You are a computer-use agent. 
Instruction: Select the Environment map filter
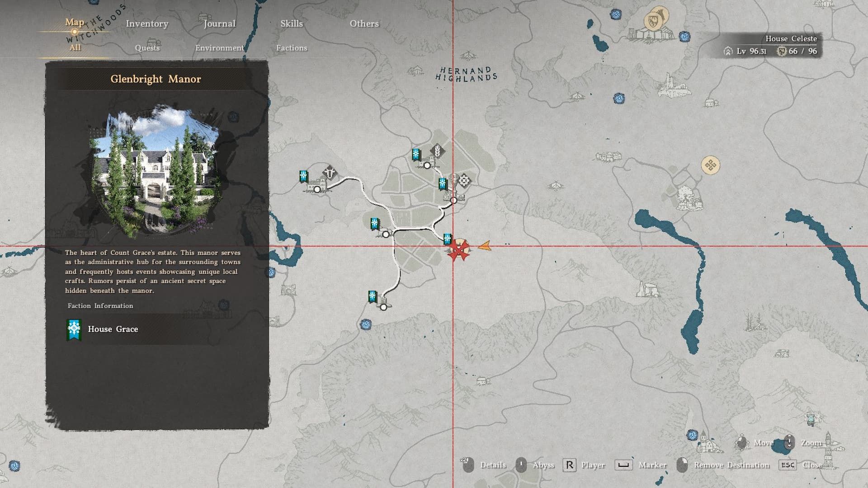[219, 48]
